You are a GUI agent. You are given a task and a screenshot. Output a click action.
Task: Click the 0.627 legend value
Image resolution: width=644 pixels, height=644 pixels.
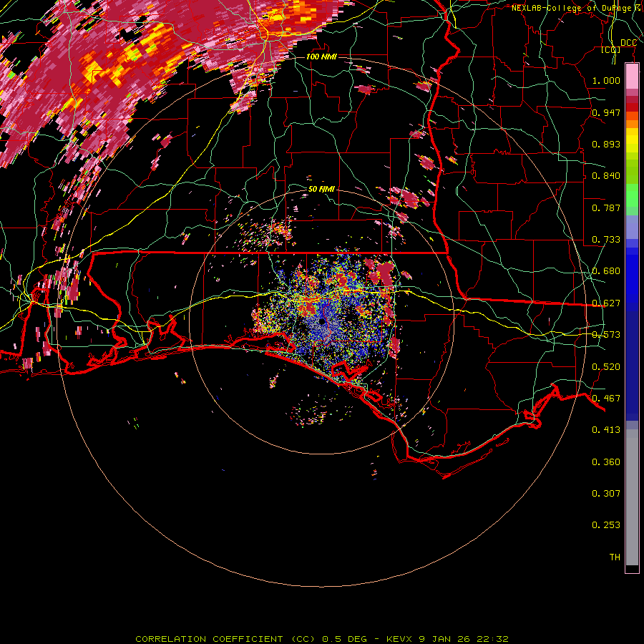606,303
